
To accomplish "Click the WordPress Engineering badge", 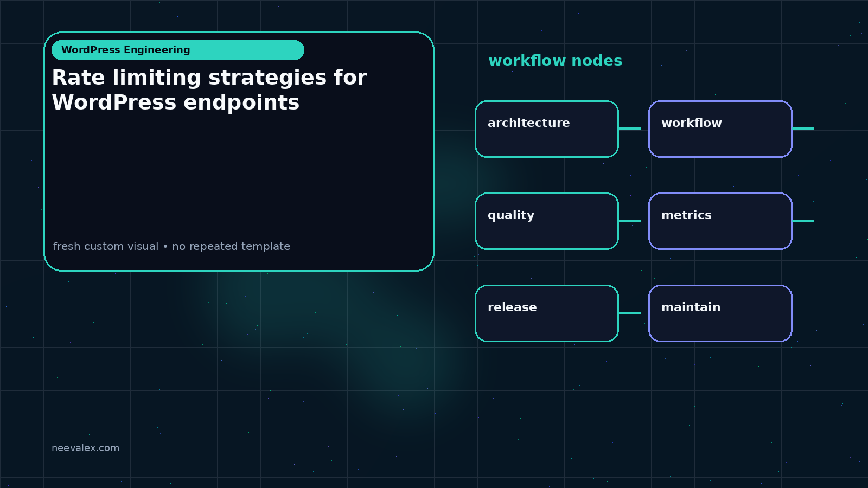I will point(178,50).
